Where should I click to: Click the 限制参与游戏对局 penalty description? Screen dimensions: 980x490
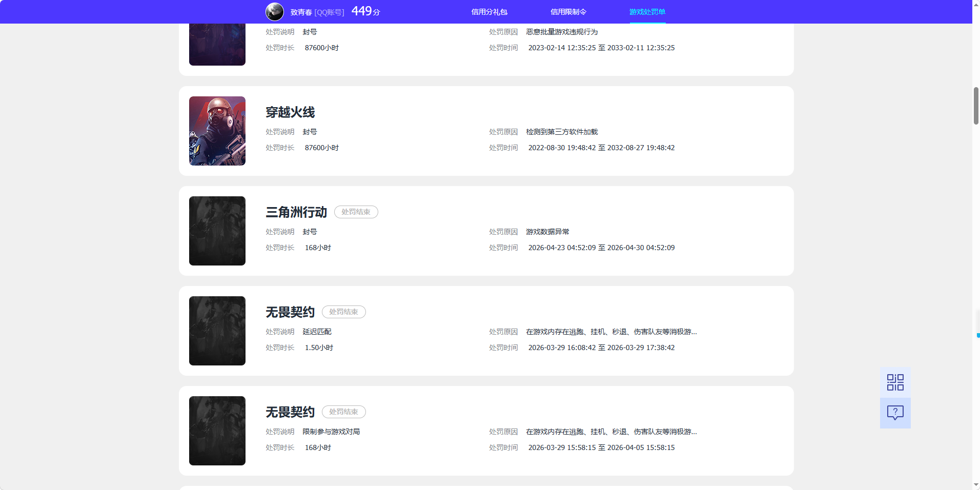(331, 432)
